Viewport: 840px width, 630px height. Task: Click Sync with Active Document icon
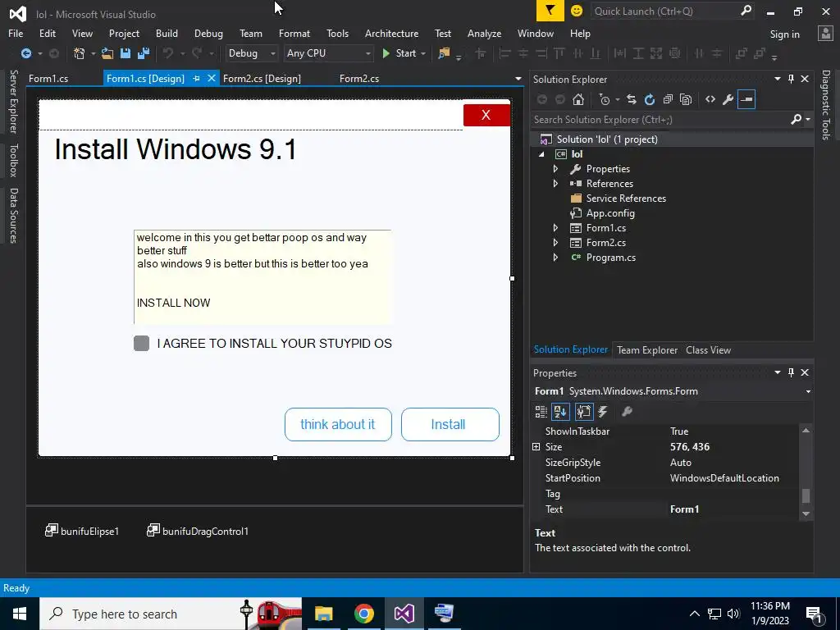632,99
